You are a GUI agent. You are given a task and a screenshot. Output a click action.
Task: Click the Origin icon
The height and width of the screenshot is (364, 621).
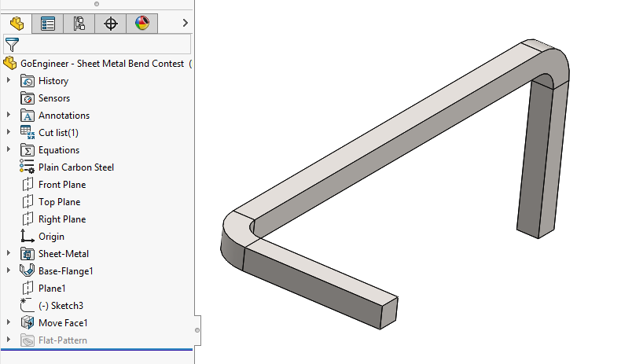click(27, 236)
